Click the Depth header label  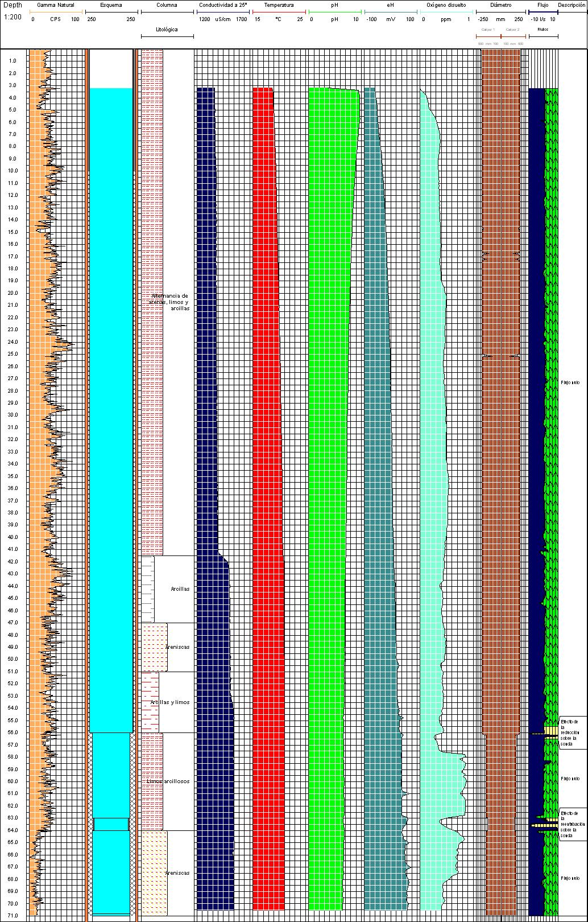(13, 5)
